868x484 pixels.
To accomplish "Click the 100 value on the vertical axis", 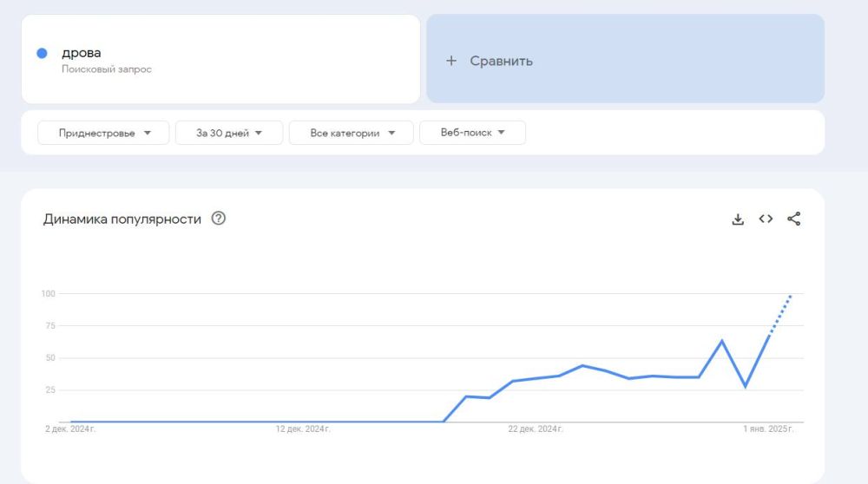I will (48, 294).
